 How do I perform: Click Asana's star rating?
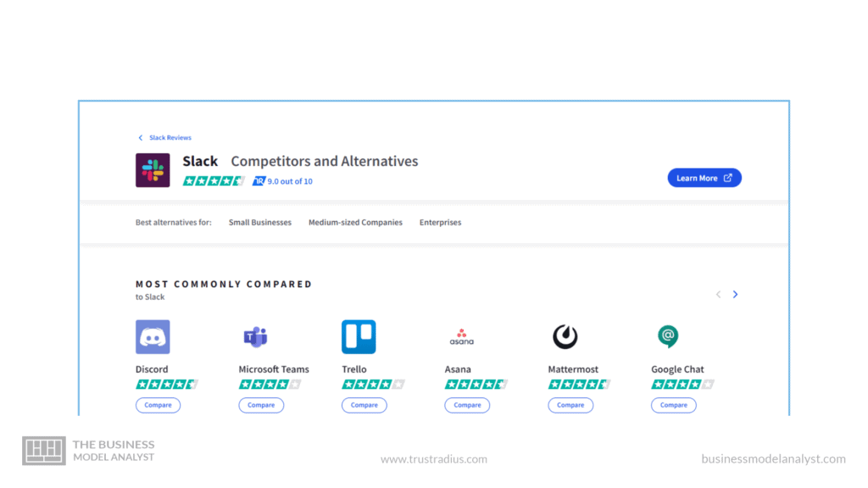(476, 385)
